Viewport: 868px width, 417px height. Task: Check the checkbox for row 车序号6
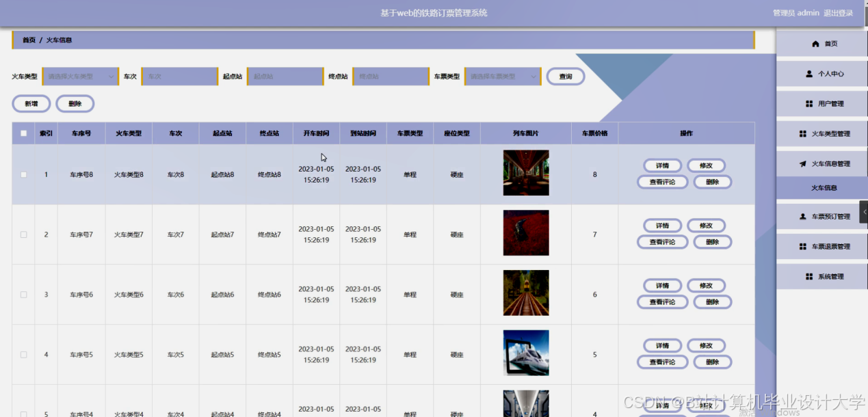[23, 295]
